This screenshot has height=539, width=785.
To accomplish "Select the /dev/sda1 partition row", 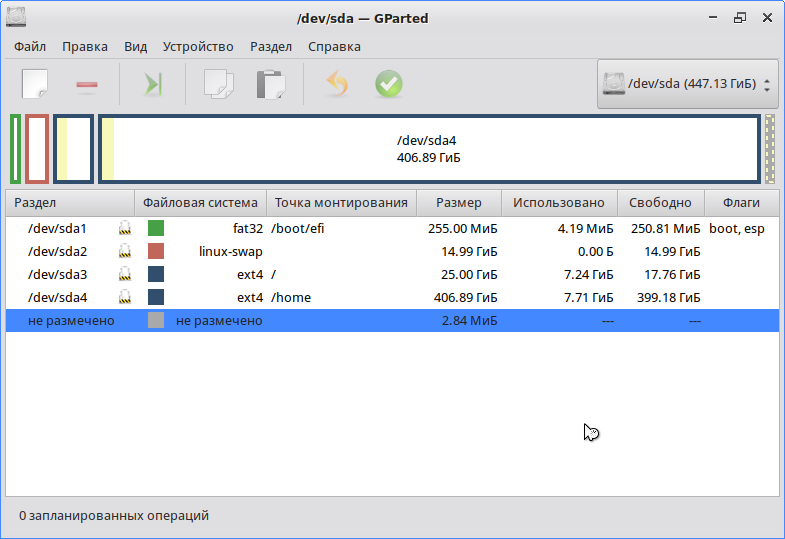I will tap(392, 228).
